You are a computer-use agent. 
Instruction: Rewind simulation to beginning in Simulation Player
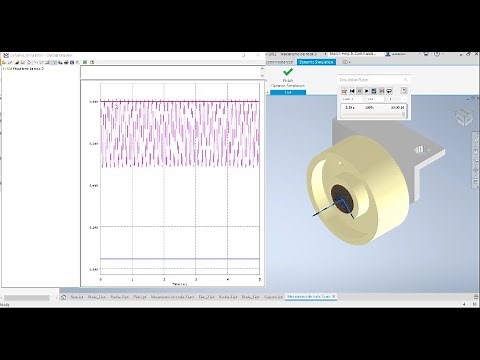point(352,91)
